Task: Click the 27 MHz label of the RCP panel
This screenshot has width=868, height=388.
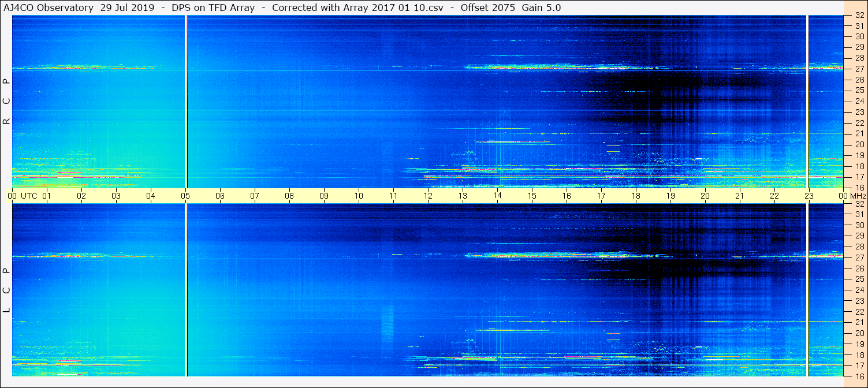Action: (x=859, y=69)
